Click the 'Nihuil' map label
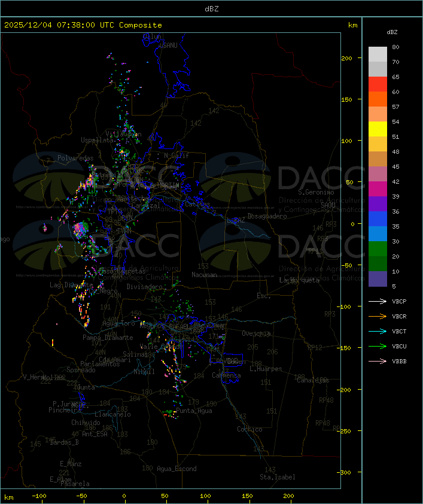 (x=144, y=372)
